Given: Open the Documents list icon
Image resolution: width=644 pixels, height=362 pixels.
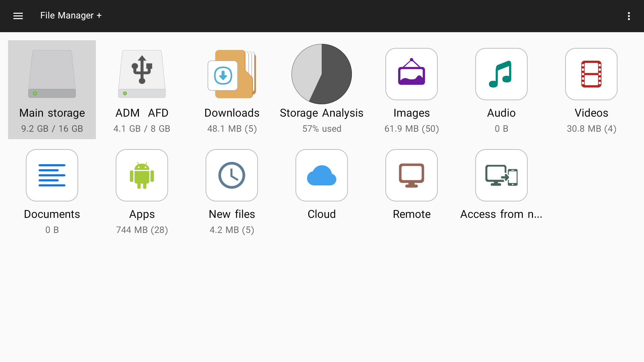Looking at the screenshot, I should 52,175.
